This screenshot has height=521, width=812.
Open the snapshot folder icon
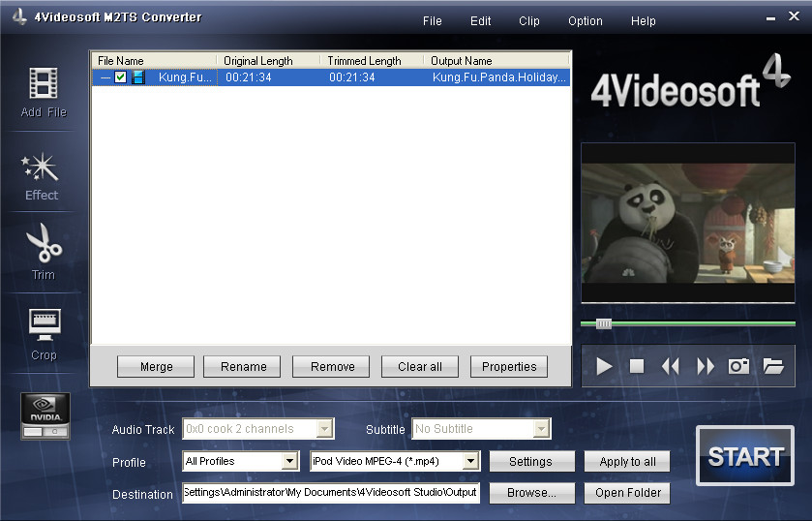[x=772, y=366]
